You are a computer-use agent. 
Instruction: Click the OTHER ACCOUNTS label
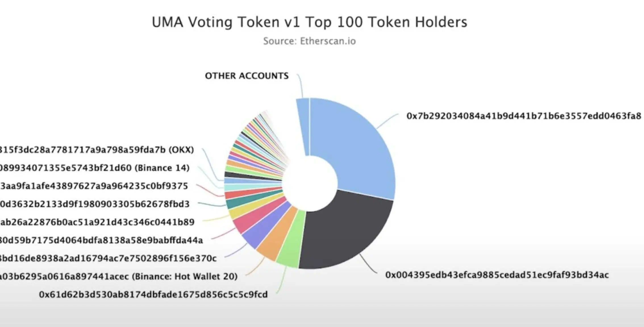click(247, 76)
